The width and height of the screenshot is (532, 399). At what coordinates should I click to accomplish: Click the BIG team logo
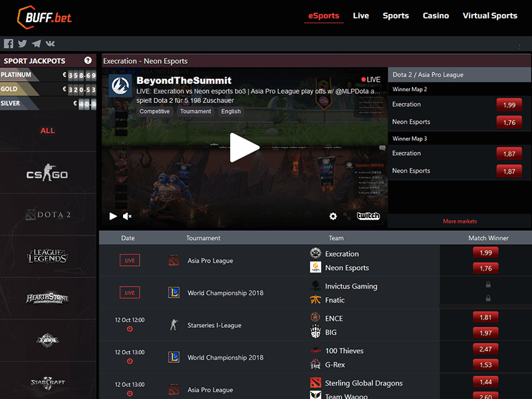315,331
